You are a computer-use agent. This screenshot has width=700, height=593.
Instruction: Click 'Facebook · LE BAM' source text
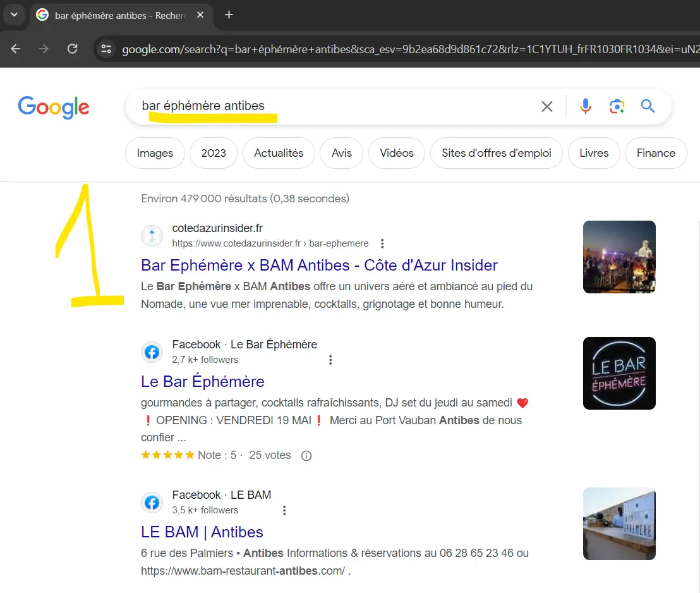point(221,494)
